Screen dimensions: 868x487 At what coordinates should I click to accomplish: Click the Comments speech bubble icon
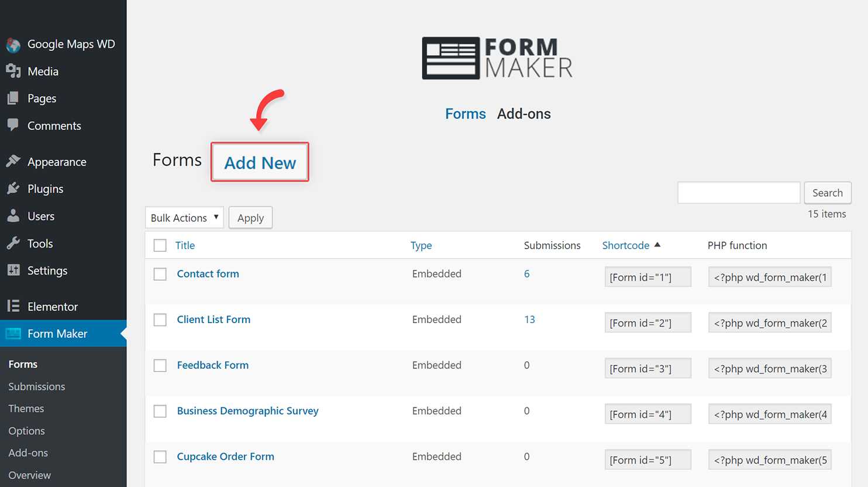[x=13, y=125]
